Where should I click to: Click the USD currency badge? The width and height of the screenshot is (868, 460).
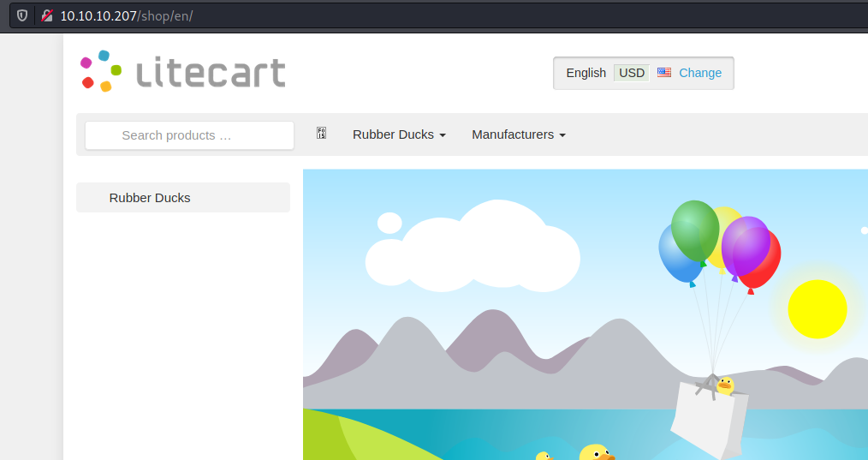(632, 73)
